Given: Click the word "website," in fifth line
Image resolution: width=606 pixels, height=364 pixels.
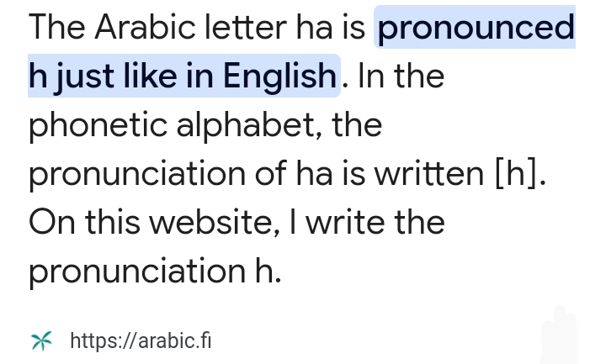Looking at the screenshot, I should 215,222.
